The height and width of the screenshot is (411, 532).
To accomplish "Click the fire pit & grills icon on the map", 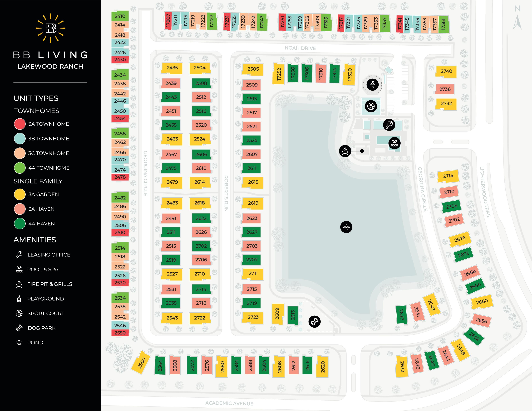I will pyautogui.click(x=345, y=151).
